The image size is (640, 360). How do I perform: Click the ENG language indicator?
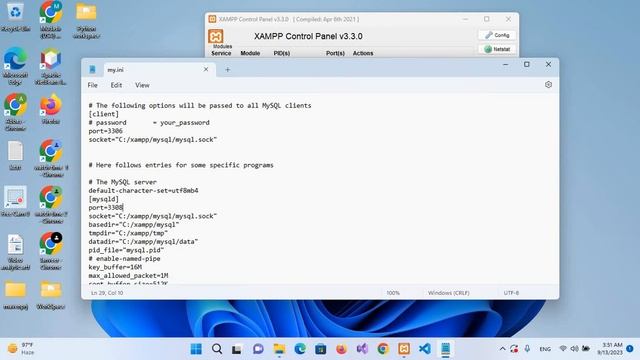click(545, 349)
